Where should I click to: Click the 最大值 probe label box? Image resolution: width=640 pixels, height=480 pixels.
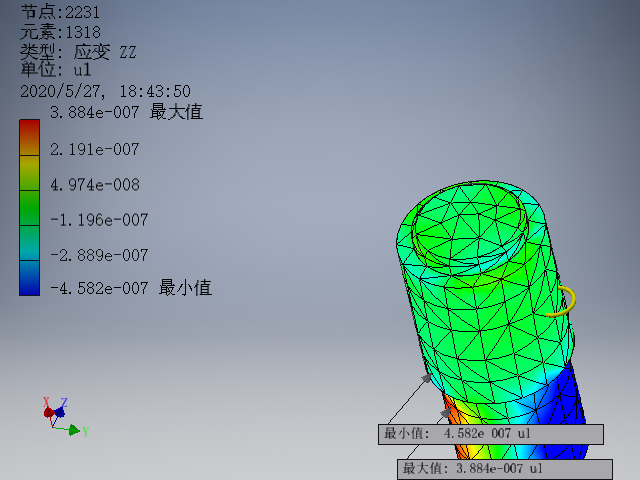505,469
